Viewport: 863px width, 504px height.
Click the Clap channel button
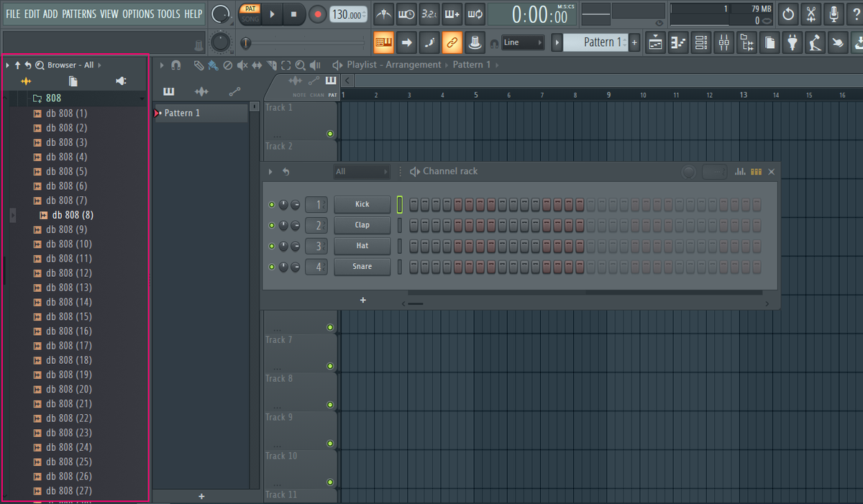(x=362, y=226)
